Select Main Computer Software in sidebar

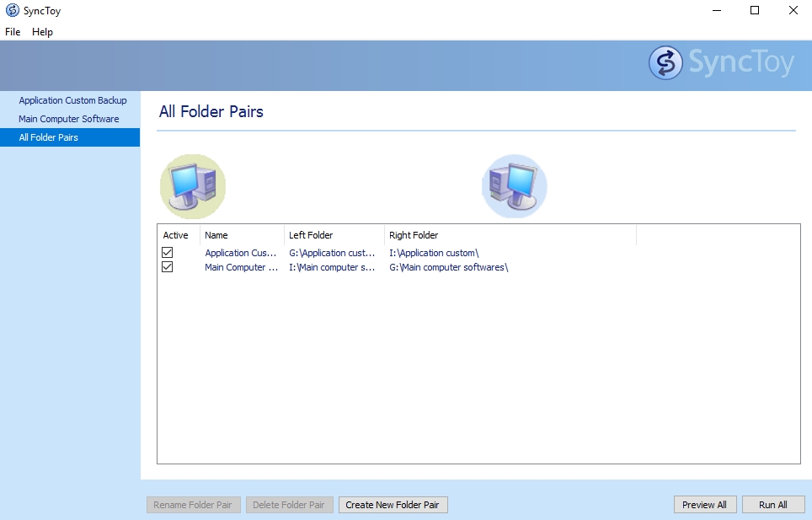[x=70, y=119]
